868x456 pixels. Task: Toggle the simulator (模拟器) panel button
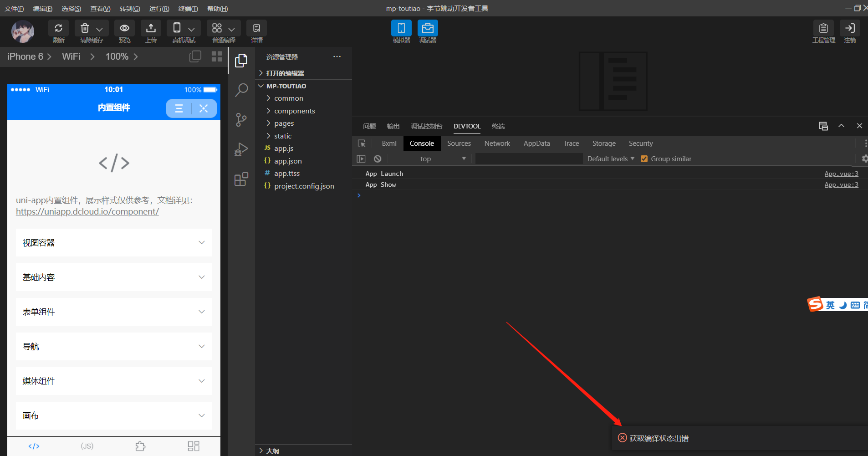pos(401,28)
